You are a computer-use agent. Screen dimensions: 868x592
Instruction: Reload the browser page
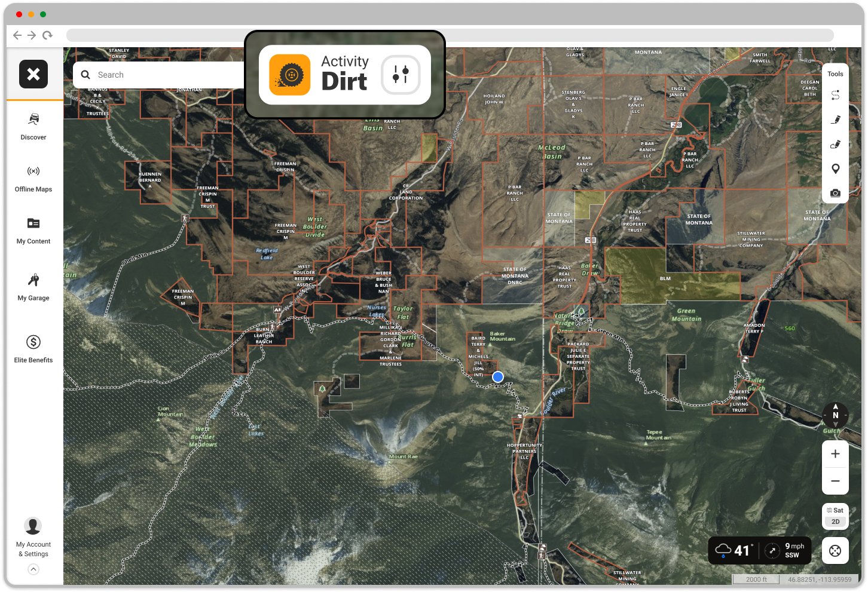click(48, 35)
